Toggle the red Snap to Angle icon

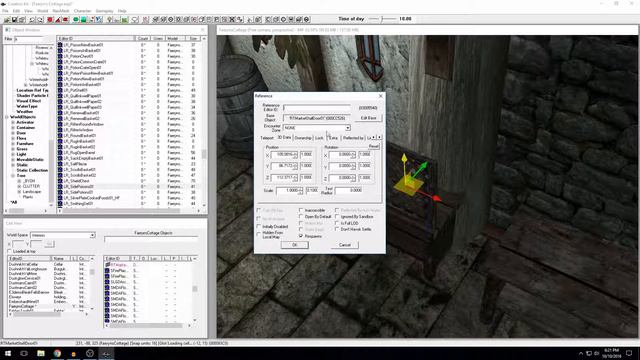[58, 19]
